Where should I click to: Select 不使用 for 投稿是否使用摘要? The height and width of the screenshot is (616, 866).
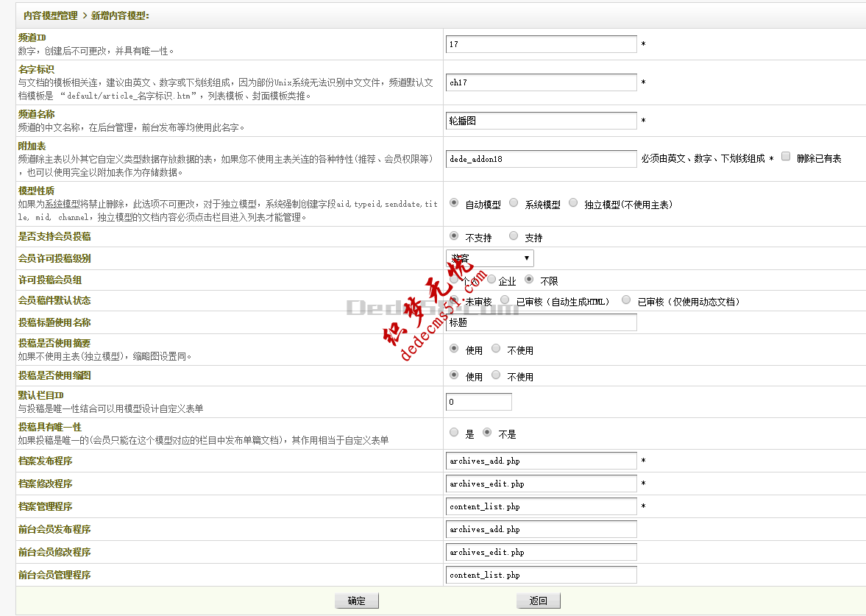click(x=496, y=349)
